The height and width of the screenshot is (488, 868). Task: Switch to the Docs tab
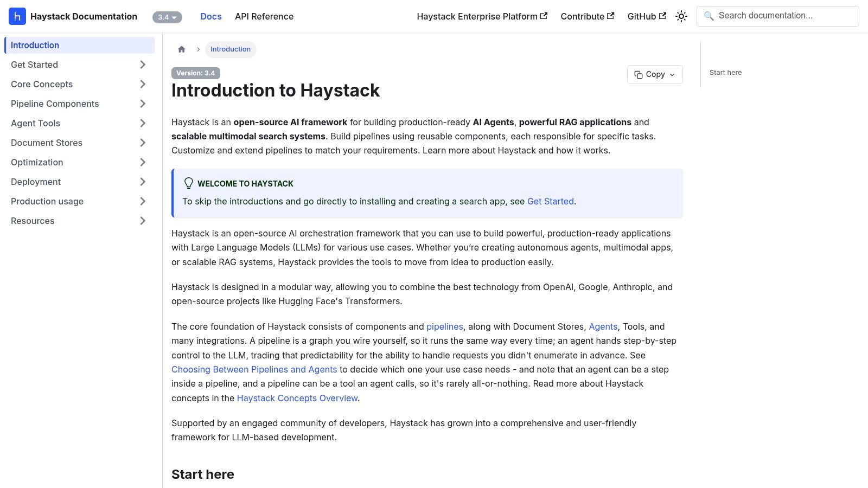(x=211, y=16)
